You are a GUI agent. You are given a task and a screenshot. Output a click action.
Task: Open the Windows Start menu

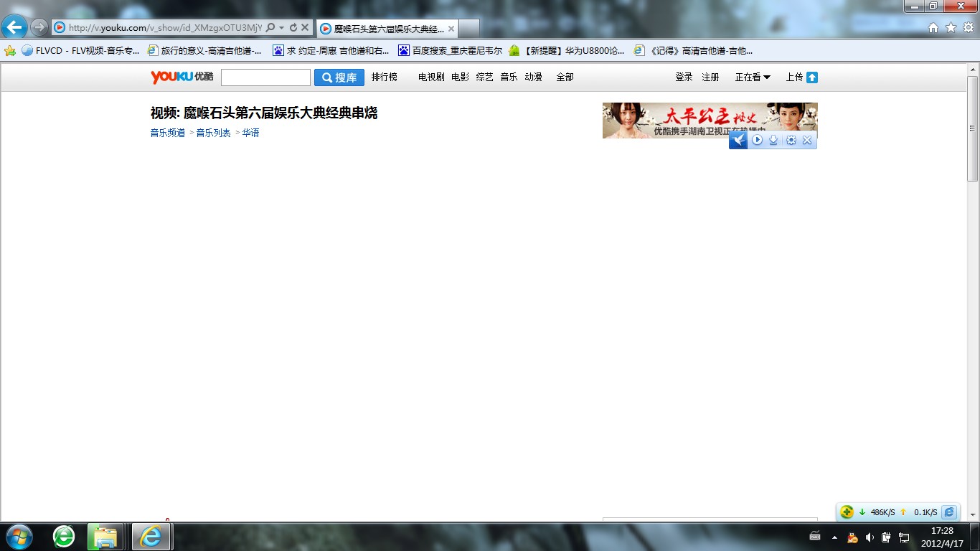click(x=19, y=537)
